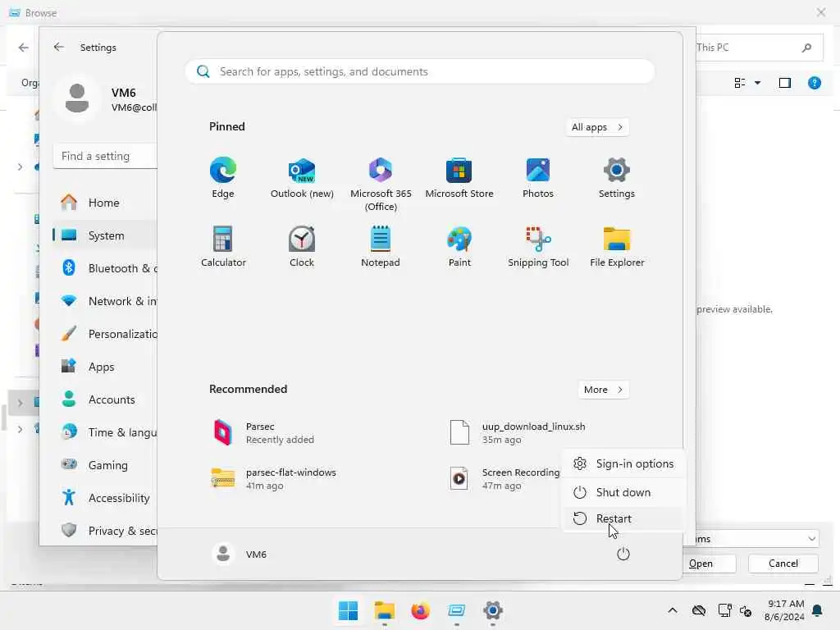
Task: Open Notepad from pinned apps
Action: (x=381, y=246)
